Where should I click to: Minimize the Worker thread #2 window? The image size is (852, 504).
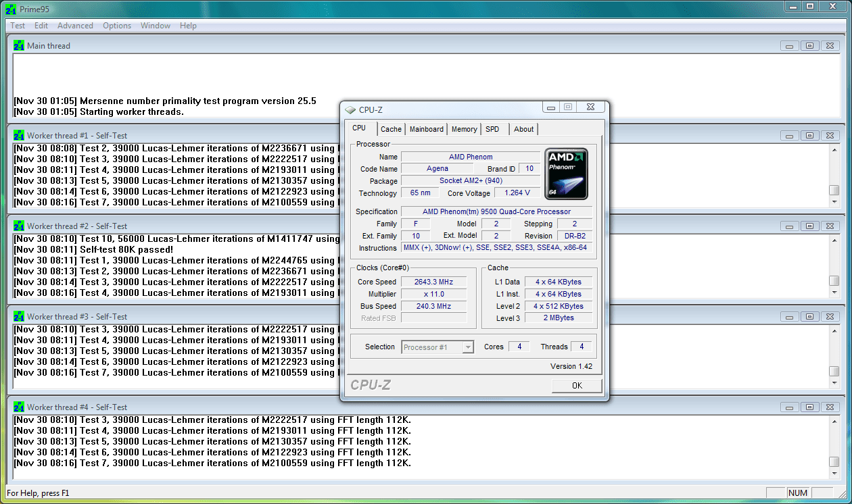pos(789,226)
